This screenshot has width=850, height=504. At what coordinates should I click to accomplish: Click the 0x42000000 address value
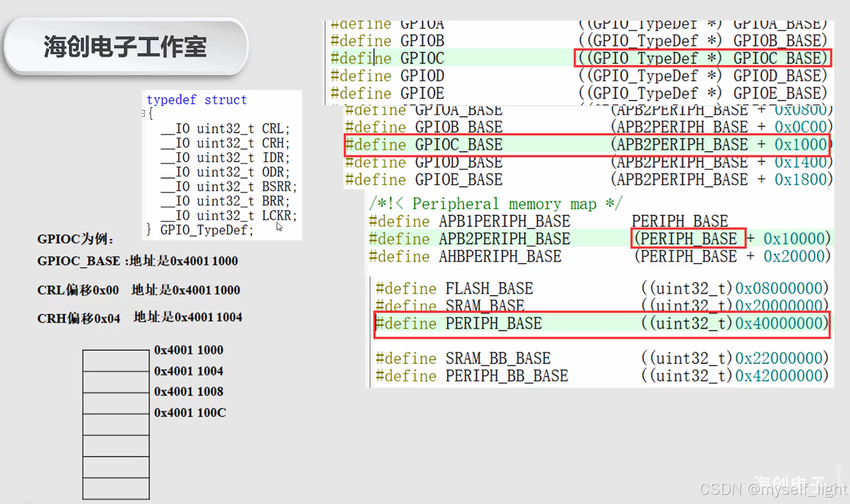point(779,376)
